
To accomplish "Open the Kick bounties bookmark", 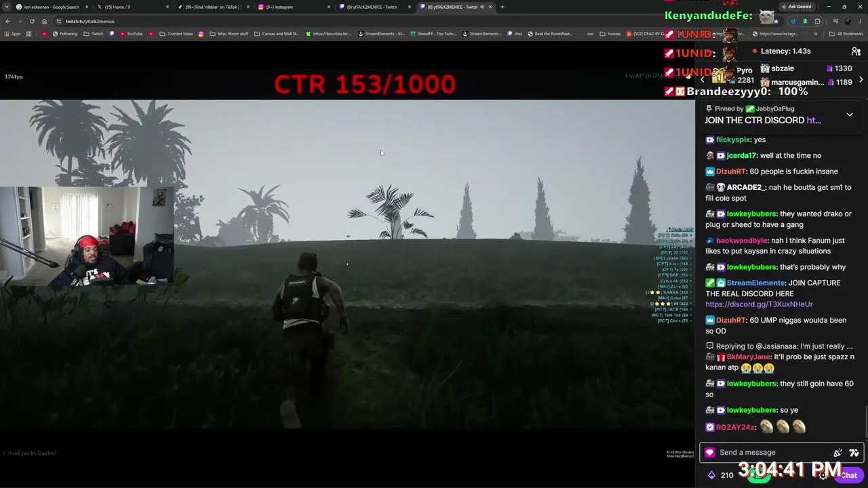I will tap(329, 34).
